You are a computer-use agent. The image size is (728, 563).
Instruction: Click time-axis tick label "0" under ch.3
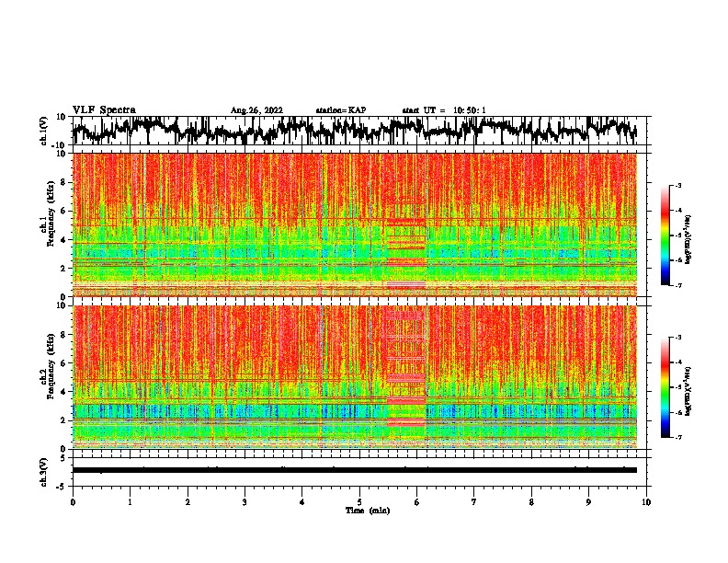click(x=73, y=502)
